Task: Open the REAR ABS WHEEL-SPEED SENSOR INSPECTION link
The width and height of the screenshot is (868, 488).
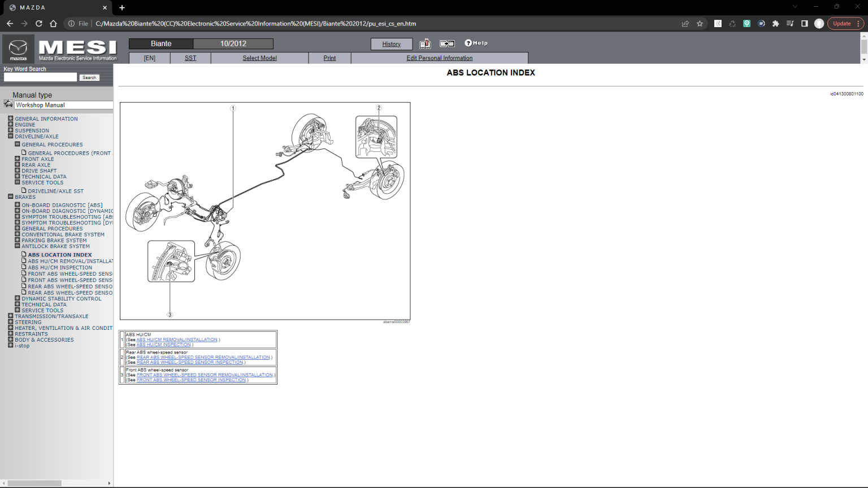Action: [190, 363]
